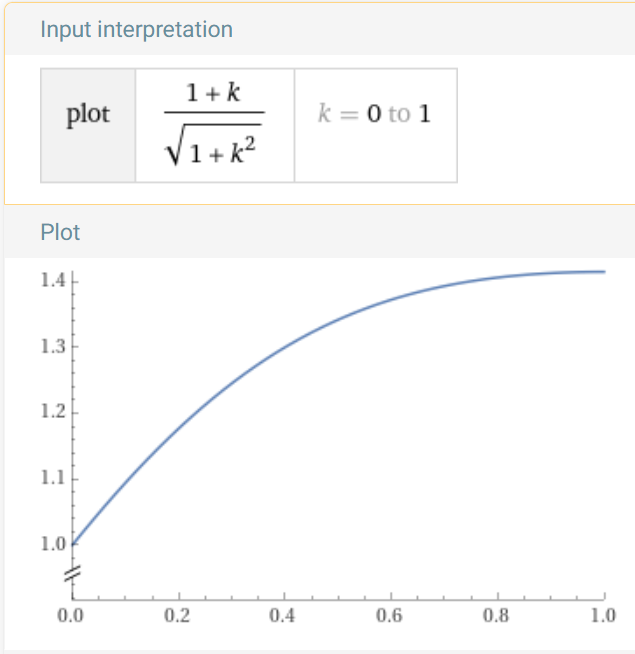Select the Input interpretation heading
The image size is (635, 654).
coord(136,30)
